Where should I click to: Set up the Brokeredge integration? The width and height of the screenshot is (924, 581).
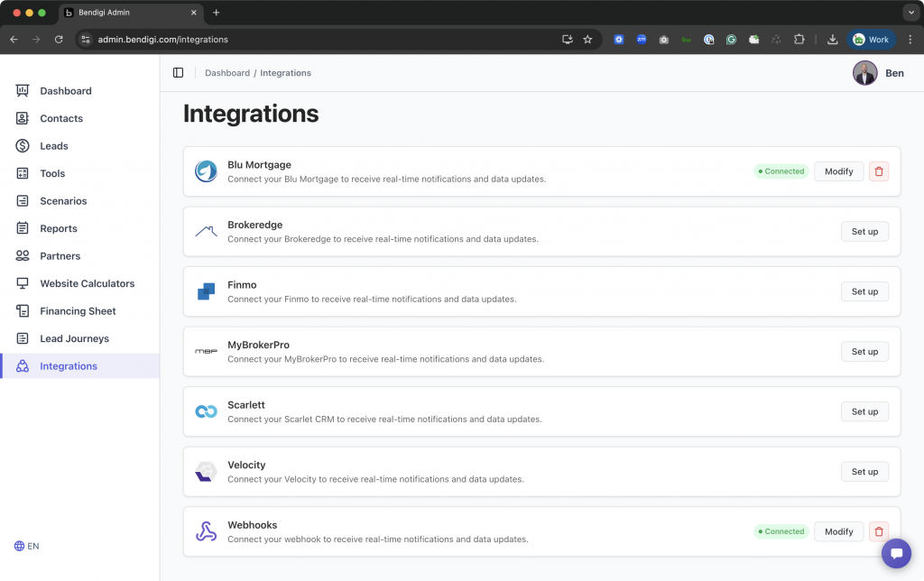pos(864,232)
